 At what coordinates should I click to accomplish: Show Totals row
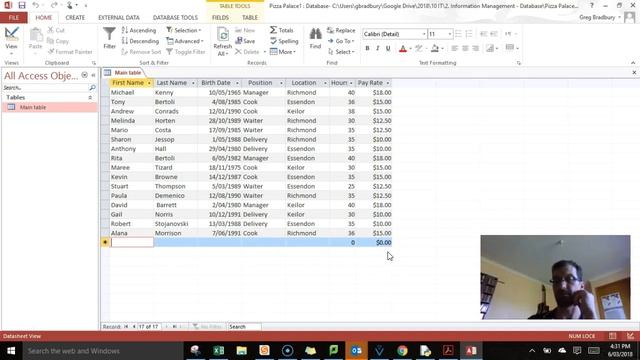pyautogui.click(x=282, y=30)
